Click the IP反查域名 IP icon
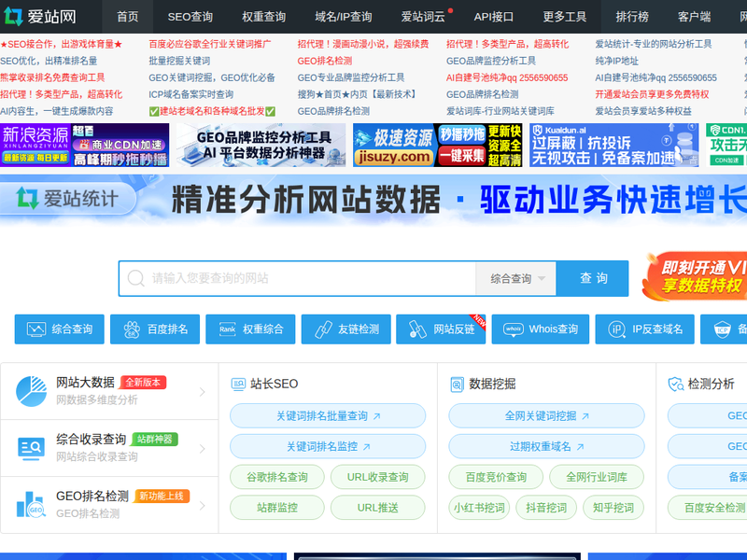Image resolution: width=747 pixels, height=560 pixels. 616,329
